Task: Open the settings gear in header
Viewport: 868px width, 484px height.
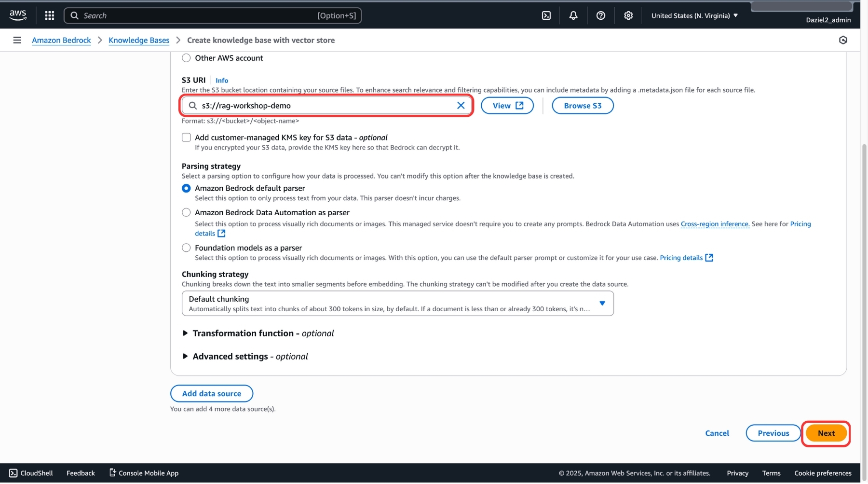Action: 628,15
